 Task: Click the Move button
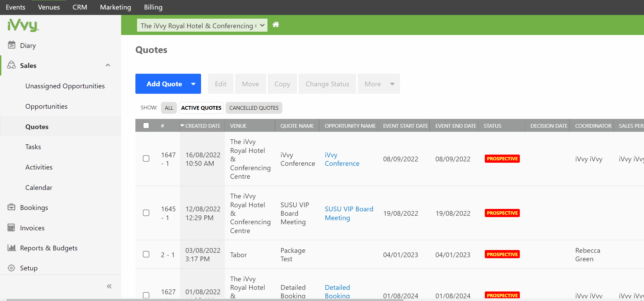tap(250, 84)
